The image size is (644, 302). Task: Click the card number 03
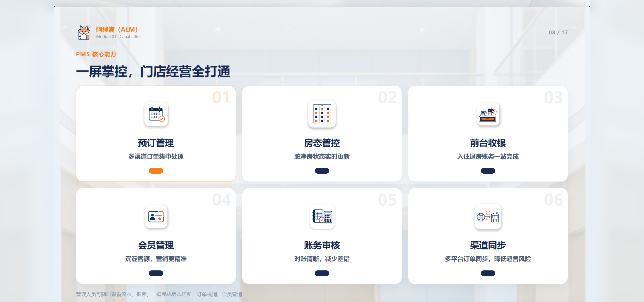click(553, 98)
